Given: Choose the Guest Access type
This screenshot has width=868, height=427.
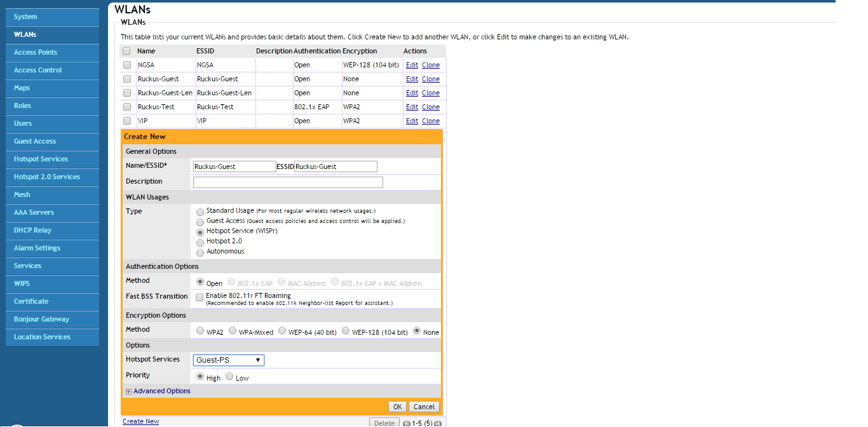Looking at the screenshot, I should (x=201, y=222).
